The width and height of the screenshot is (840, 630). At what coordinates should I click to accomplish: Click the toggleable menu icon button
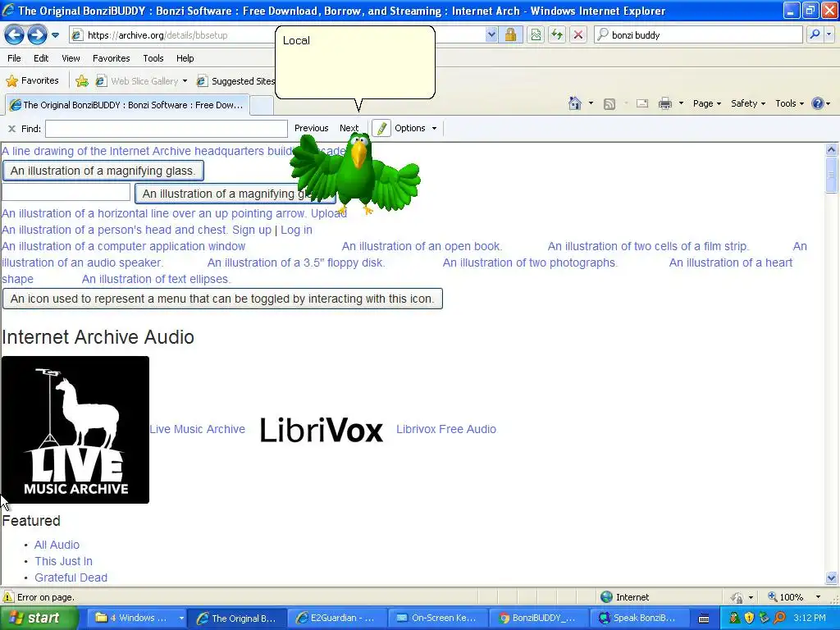[222, 299]
